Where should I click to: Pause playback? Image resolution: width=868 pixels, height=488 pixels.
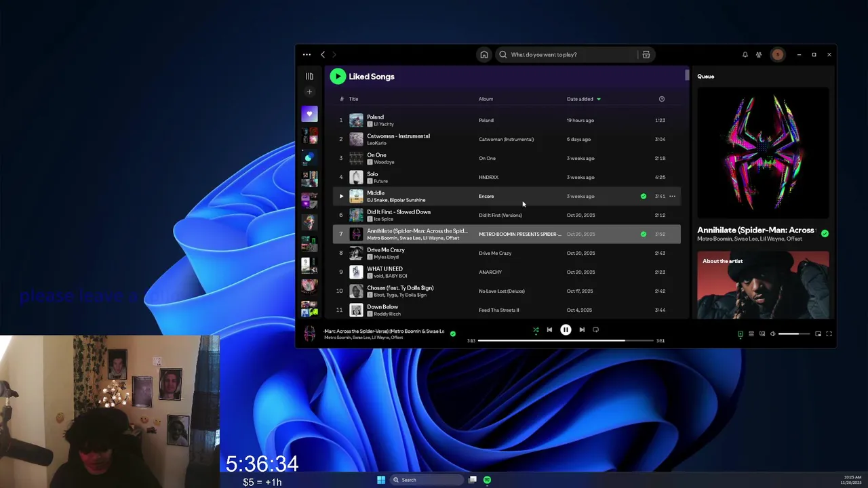[566, 330]
